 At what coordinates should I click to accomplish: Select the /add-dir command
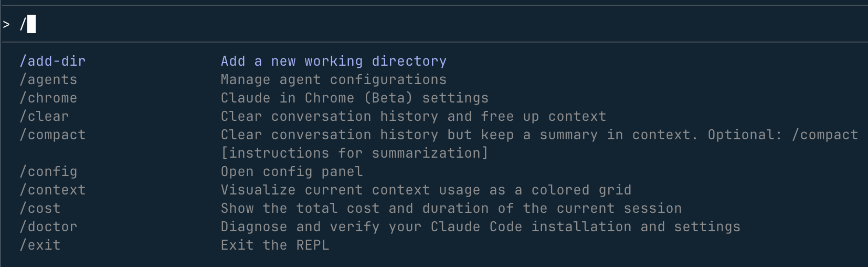click(x=52, y=61)
